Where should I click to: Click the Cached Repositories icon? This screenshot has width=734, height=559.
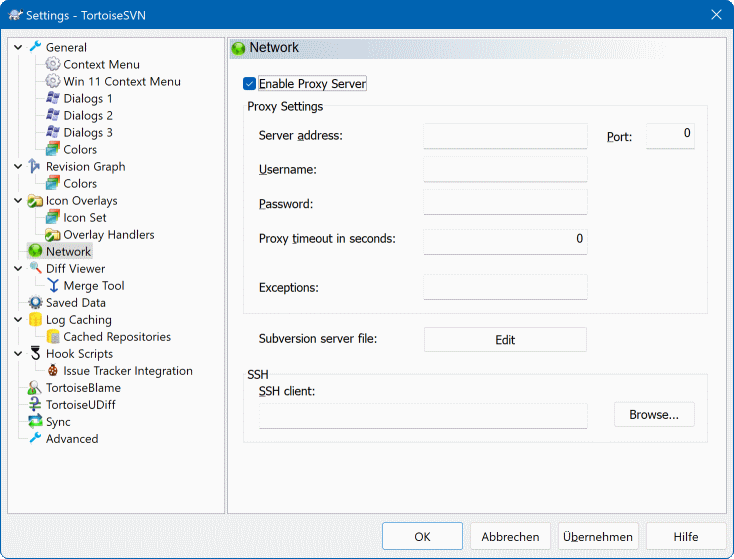[x=53, y=336]
